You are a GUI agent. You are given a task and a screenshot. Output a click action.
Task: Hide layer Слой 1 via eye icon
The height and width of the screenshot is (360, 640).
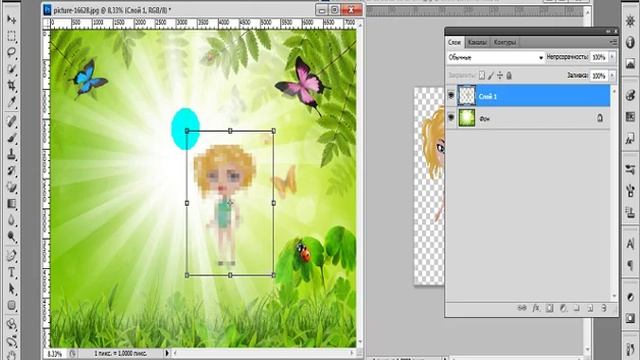click(451, 96)
